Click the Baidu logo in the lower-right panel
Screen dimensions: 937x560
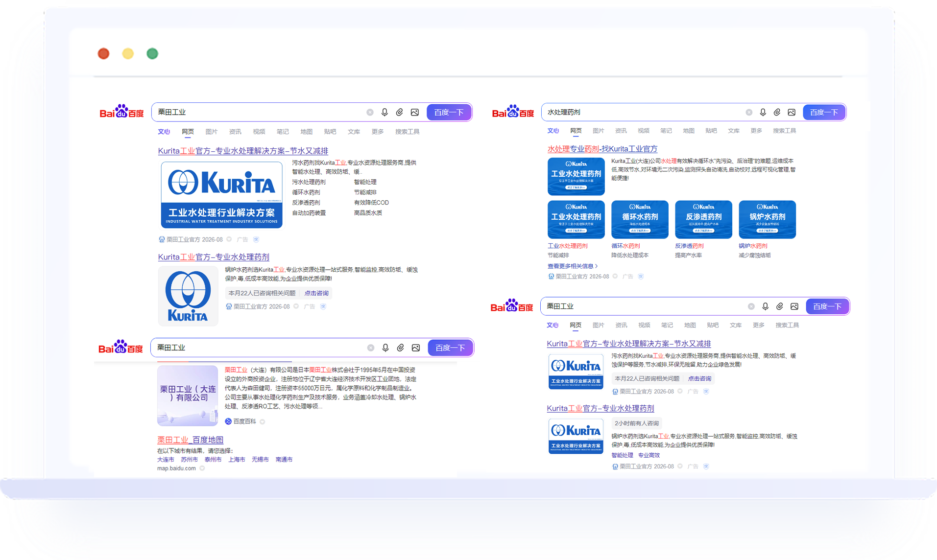(512, 306)
